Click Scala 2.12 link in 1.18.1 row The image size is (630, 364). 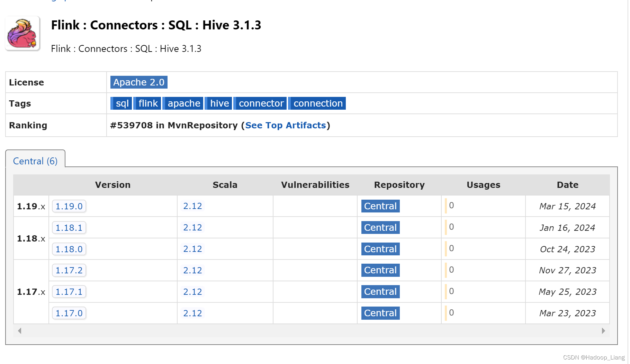click(x=192, y=228)
